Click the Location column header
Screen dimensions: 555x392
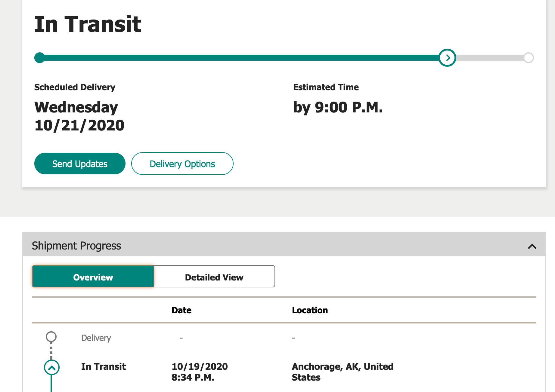310,310
